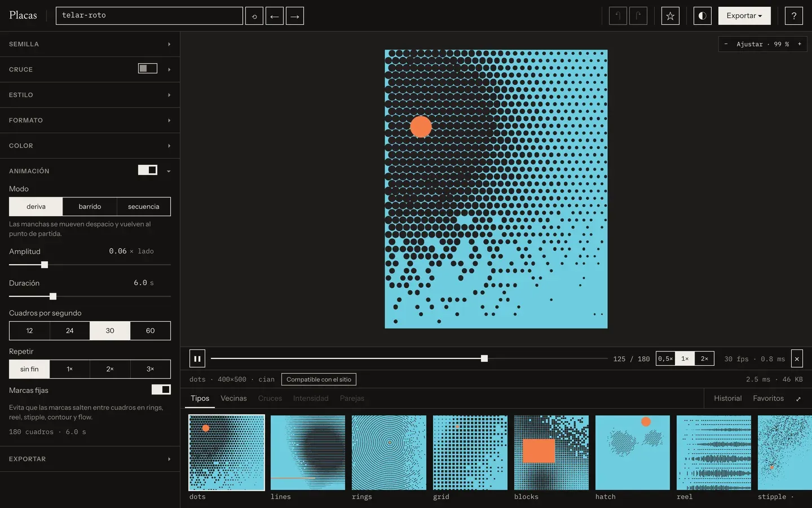Click the redo icon in top bar
Screen dimensions: 812x508
pyautogui.click(x=638, y=16)
